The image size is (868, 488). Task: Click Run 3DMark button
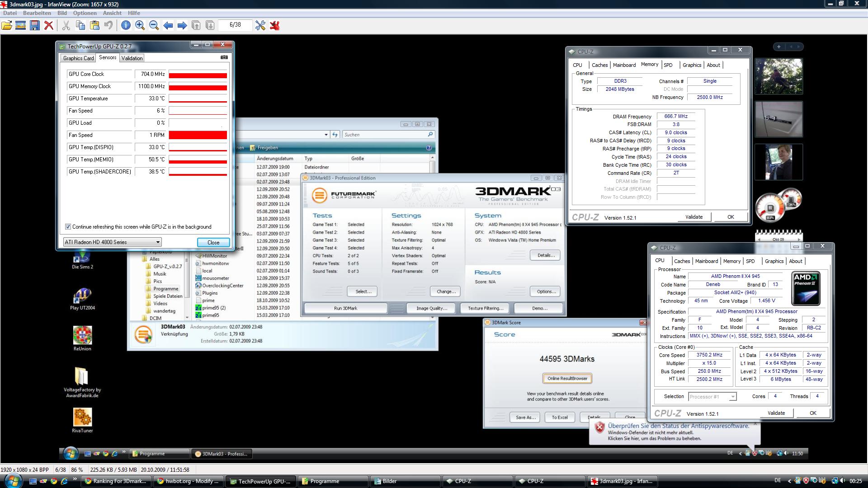(x=345, y=308)
